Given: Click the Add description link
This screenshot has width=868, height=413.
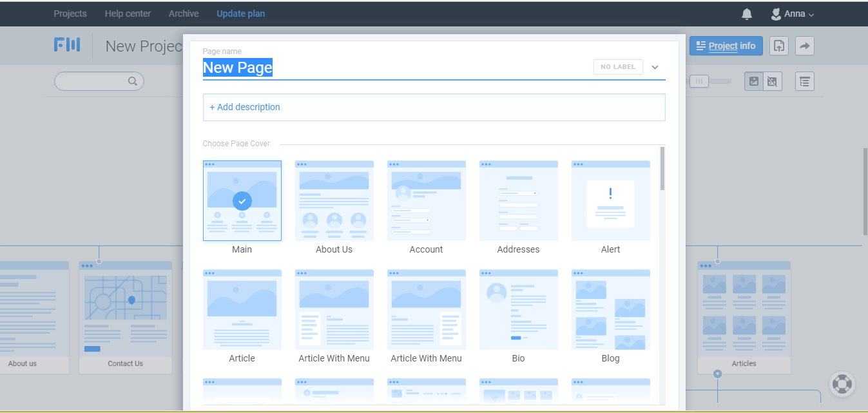Looking at the screenshot, I should 245,107.
